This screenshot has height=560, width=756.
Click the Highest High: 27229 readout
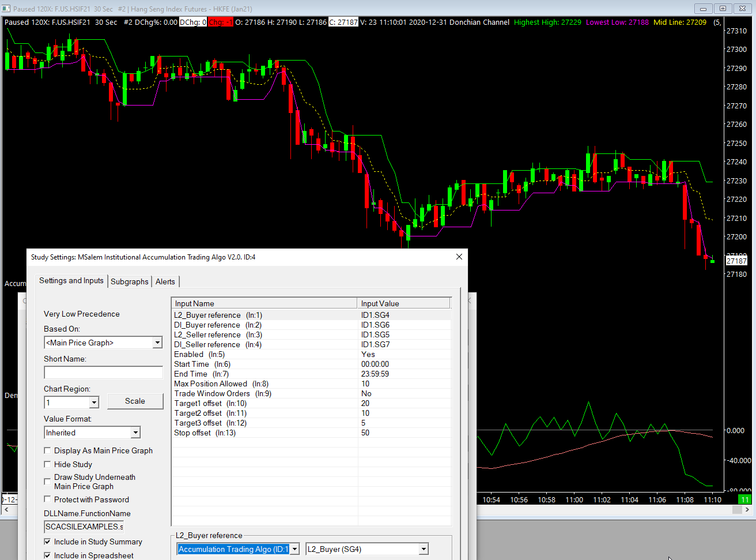tap(547, 22)
